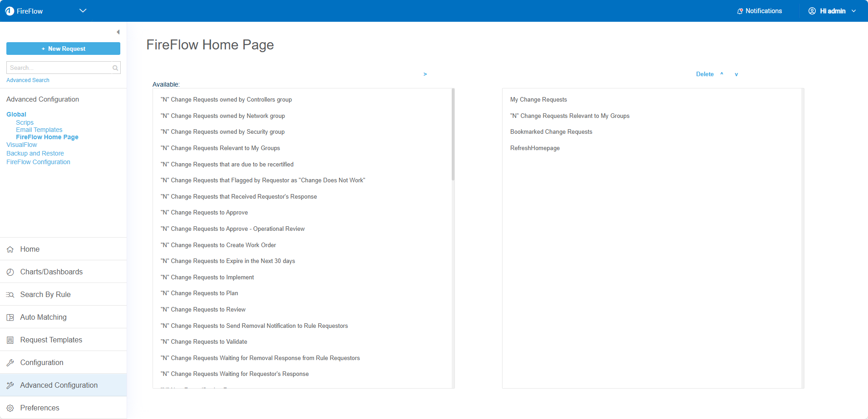This screenshot has width=868, height=419.
Task: Open Auto Matching menu item
Action: [x=43, y=317]
